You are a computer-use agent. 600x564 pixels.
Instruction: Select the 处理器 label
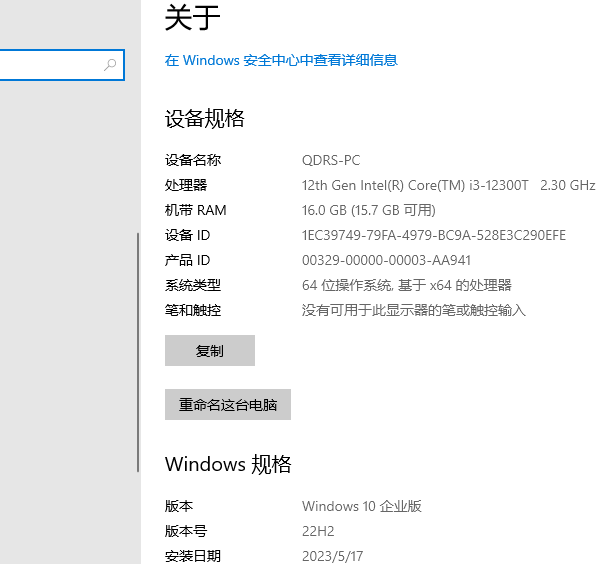point(186,186)
